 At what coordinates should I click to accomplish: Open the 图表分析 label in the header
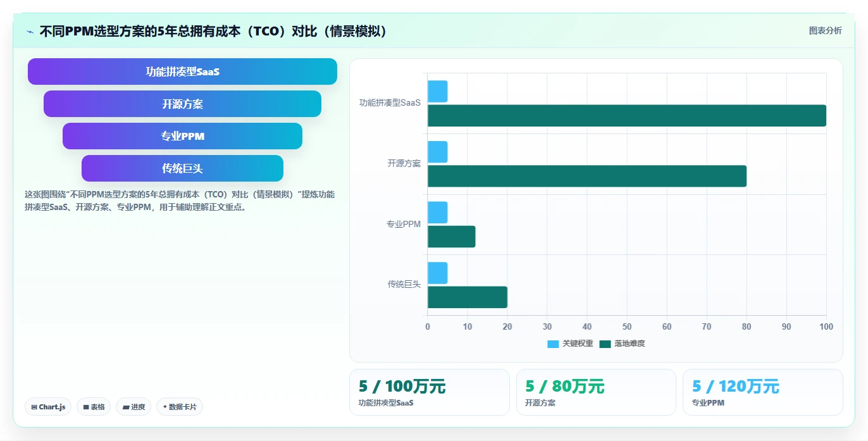(x=825, y=30)
